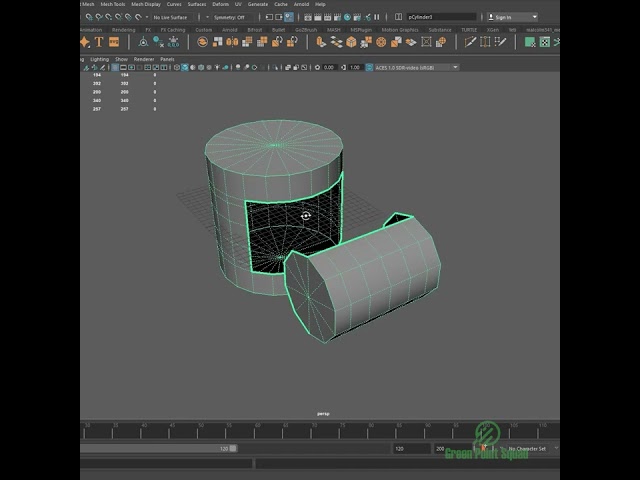Switch to the Substance shelf tab
This screenshot has width=640, height=480.
[440, 30]
